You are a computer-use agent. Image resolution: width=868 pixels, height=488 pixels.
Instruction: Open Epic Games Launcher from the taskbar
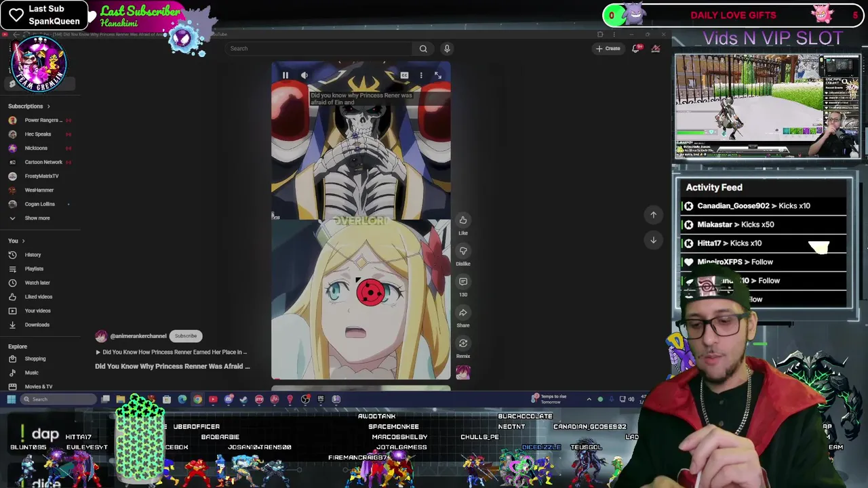(321, 399)
